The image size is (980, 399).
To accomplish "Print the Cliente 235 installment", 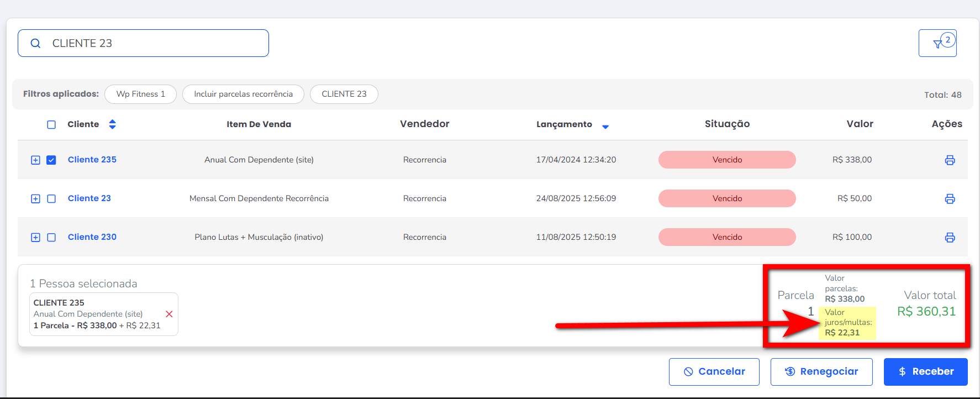I will 950,160.
